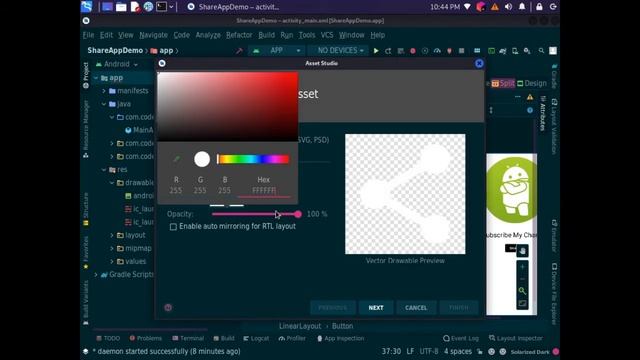Expand the layout folder

[112, 236]
